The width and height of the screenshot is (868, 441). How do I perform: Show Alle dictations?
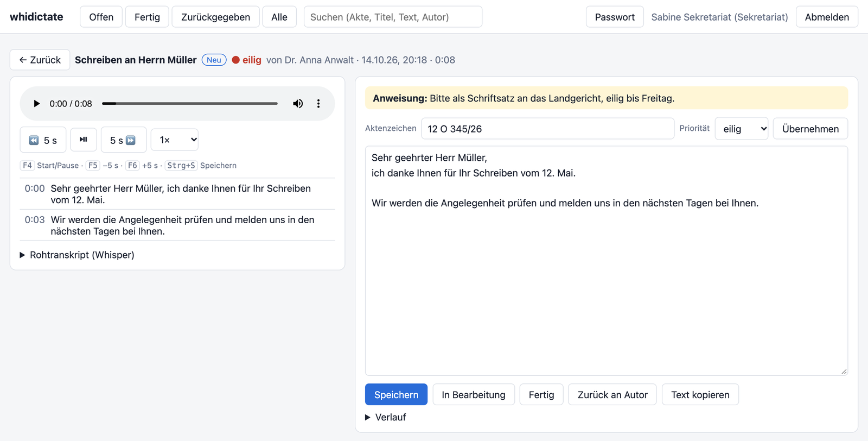[279, 17]
